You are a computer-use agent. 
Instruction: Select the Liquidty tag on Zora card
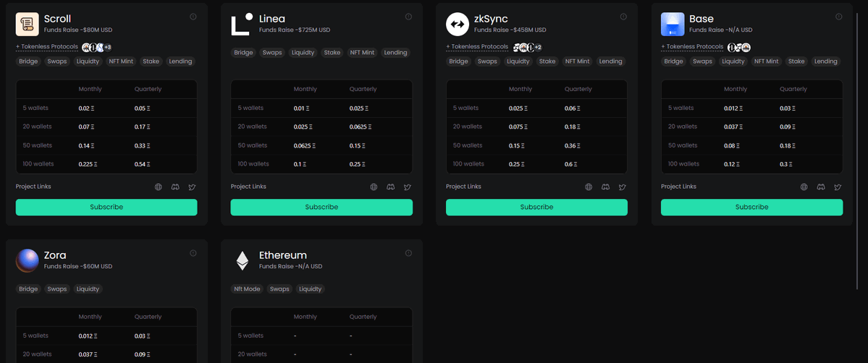(x=88, y=289)
